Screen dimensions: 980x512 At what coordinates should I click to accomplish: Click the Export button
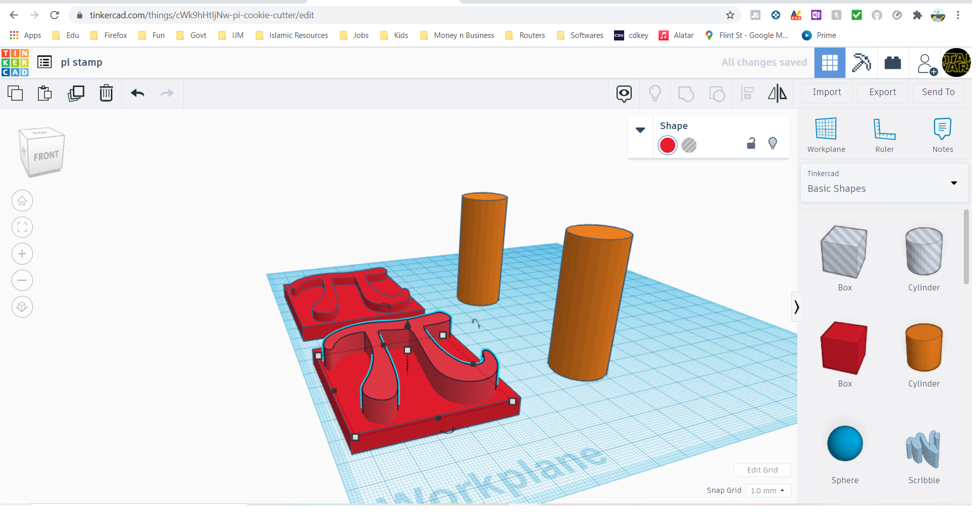882,93
